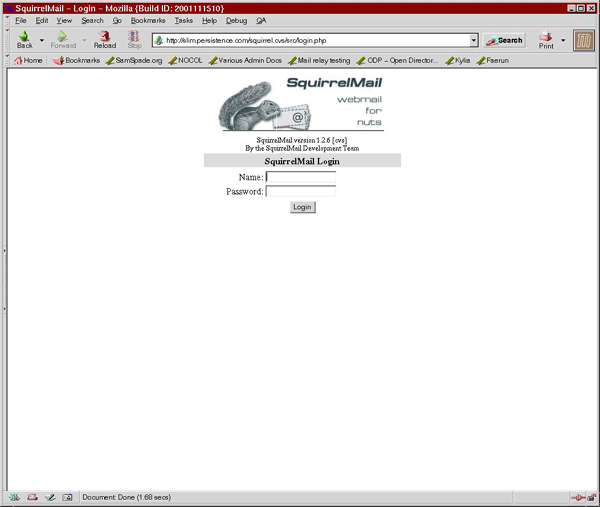Open the Tasks menu
The height and width of the screenshot is (507, 600).
pyautogui.click(x=184, y=20)
